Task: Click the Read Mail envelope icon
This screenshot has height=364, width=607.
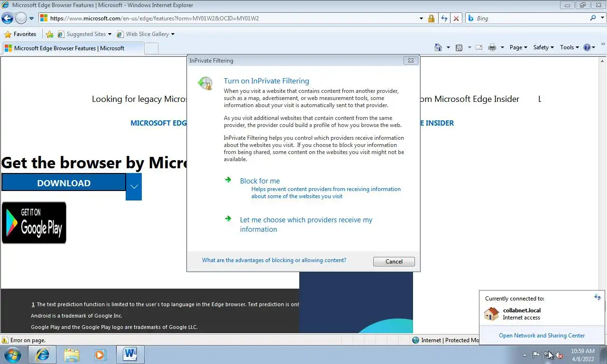Action: click(x=479, y=47)
